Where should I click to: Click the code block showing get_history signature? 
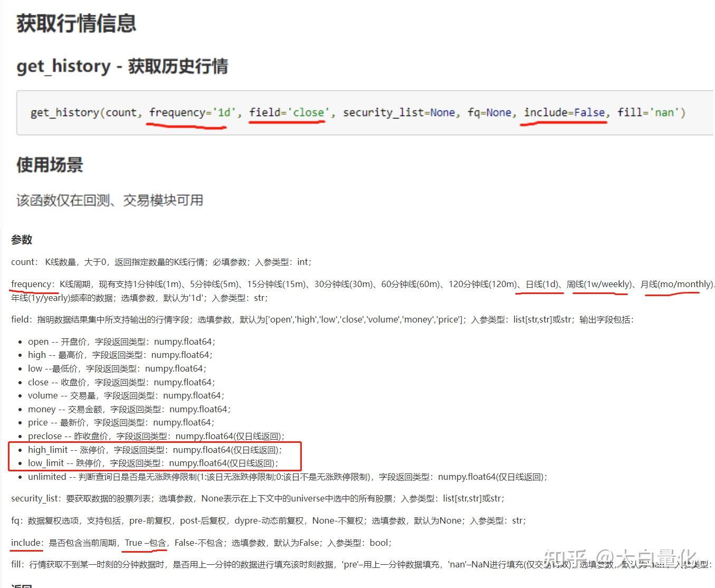(x=357, y=112)
